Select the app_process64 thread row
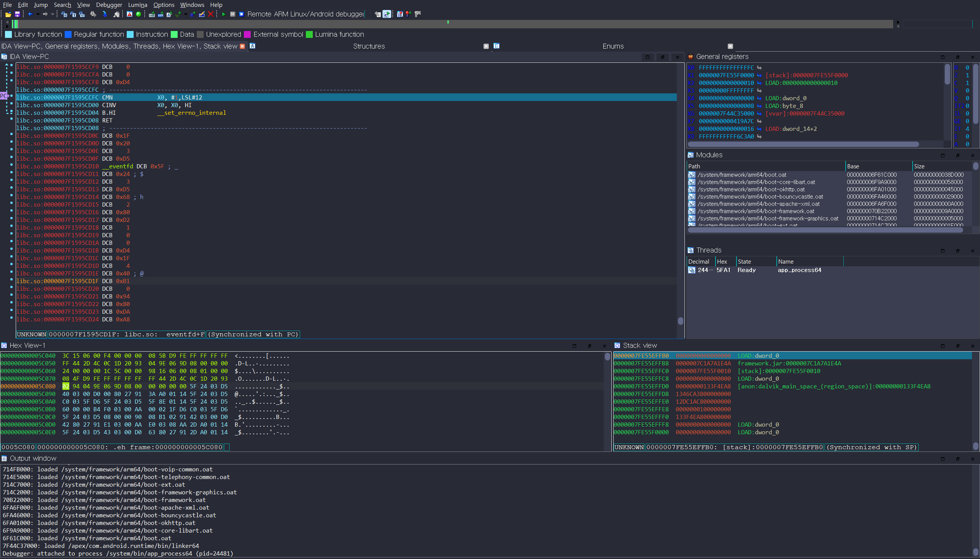980x559 pixels. click(x=799, y=270)
